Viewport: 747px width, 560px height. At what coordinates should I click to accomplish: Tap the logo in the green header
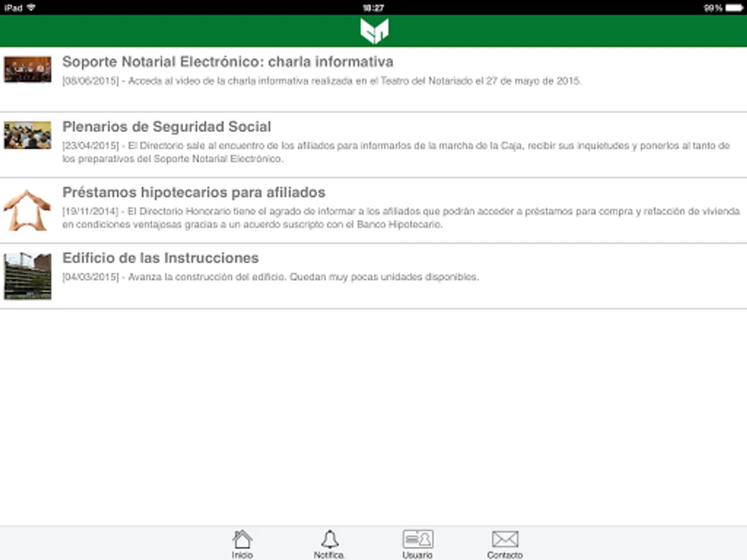374,31
